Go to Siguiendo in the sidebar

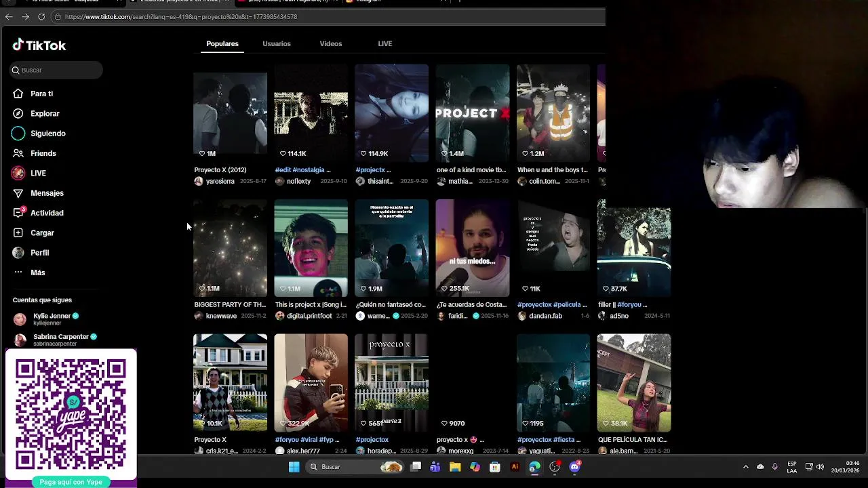[47, 134]
